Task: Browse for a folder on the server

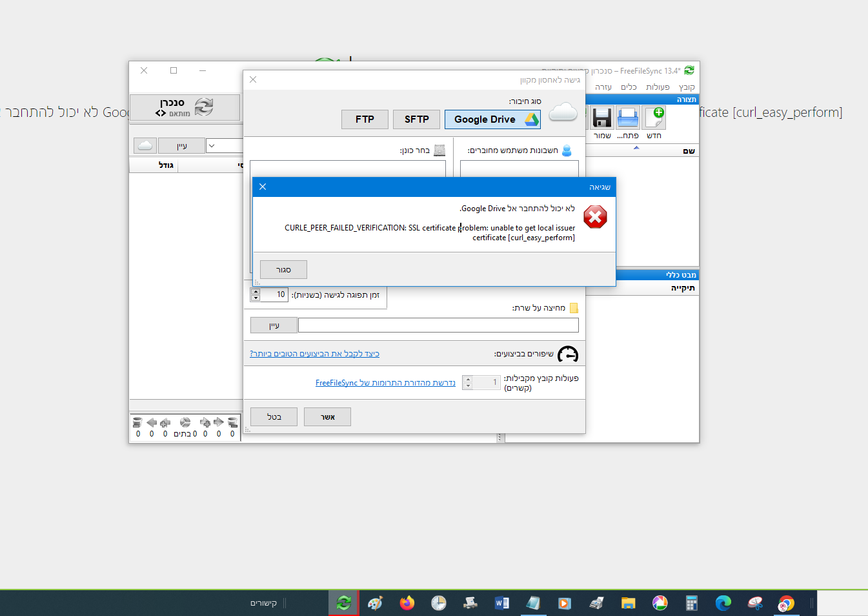Action: tap(274, 325)
